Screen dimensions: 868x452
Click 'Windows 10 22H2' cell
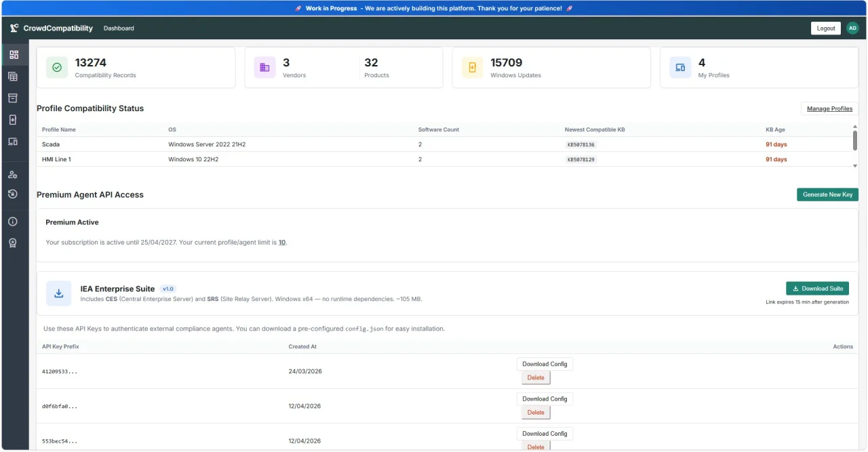pyautogui.click(x=193, y=159)
